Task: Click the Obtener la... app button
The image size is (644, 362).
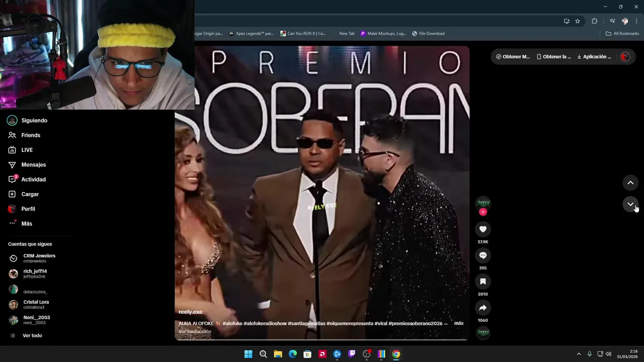Action: 554,57
